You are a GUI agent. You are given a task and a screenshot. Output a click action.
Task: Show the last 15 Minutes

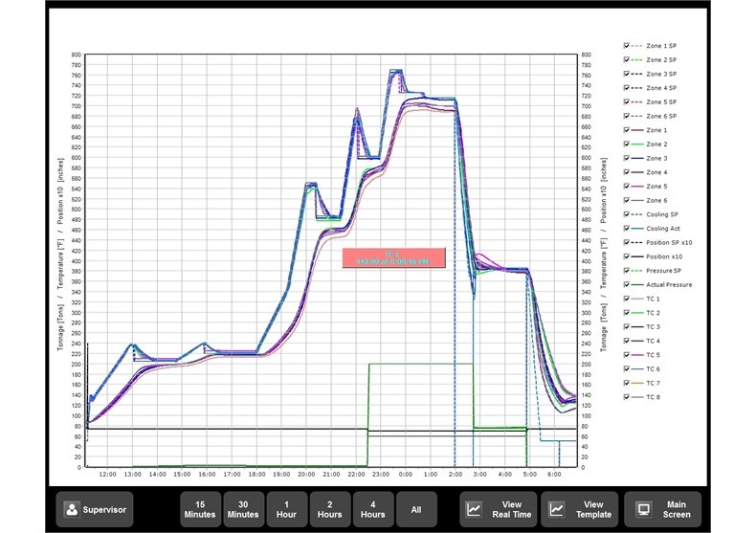200,510
